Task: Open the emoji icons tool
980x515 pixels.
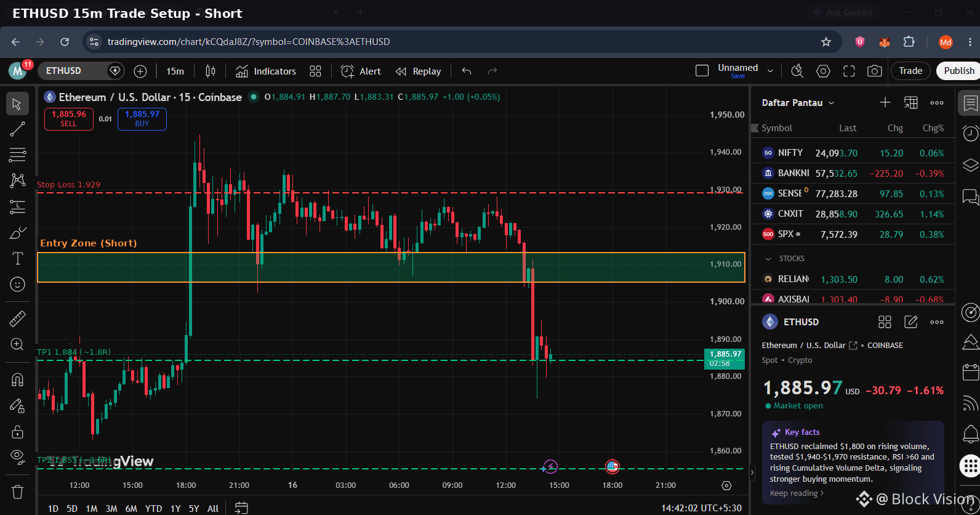Action: [x=17, y=284]
